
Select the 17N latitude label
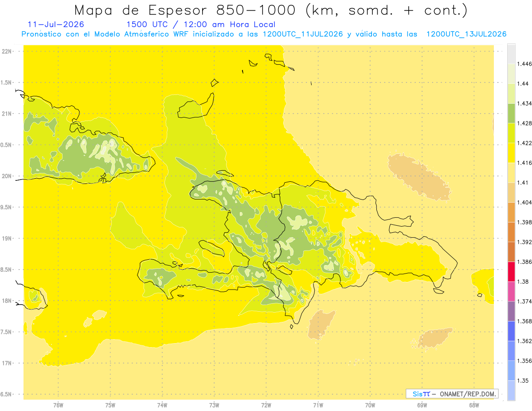click(x=7, y=363)
